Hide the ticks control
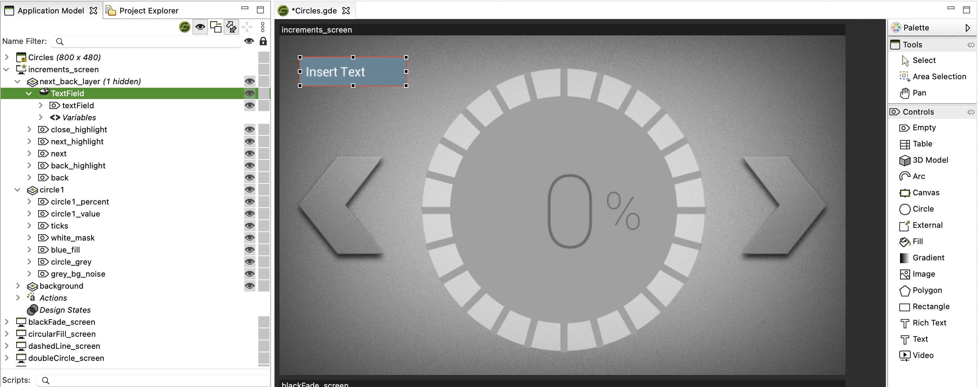 (x=249, y=226)
